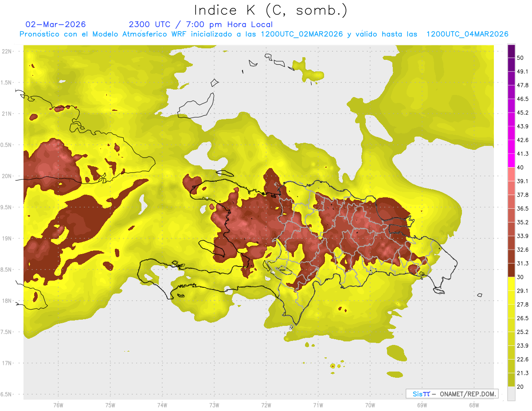Click the '2300 UTC / 7:00 pm Hora Local' time label
The image size is (532, 411).
[x=201, y=24]
